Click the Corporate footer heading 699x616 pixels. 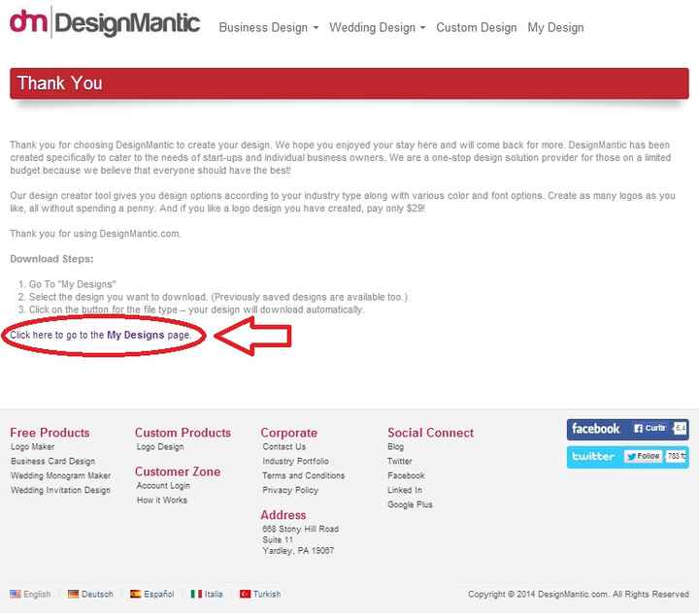click(x=289, y=433)
